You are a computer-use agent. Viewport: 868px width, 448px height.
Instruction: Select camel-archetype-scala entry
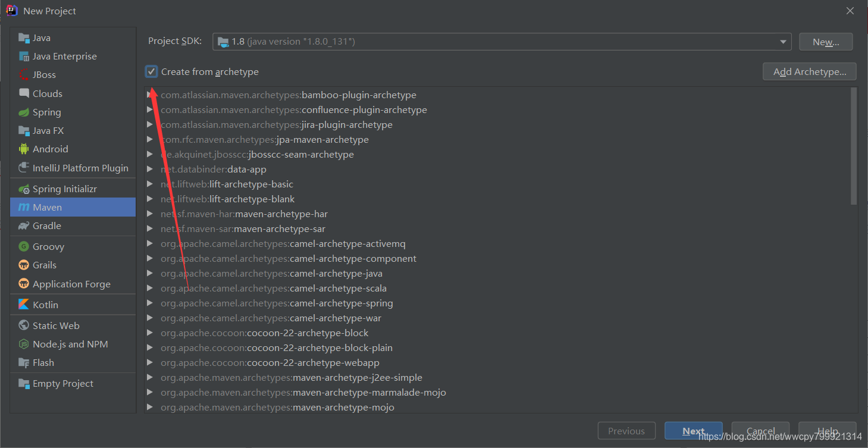click(274, 289)
